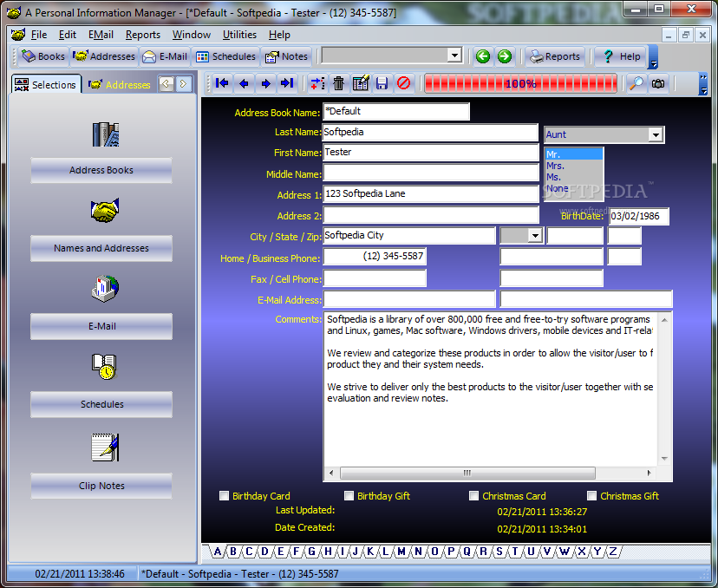
Task: Click the edit record notepad icon
Action: click(x=361, y=83)
